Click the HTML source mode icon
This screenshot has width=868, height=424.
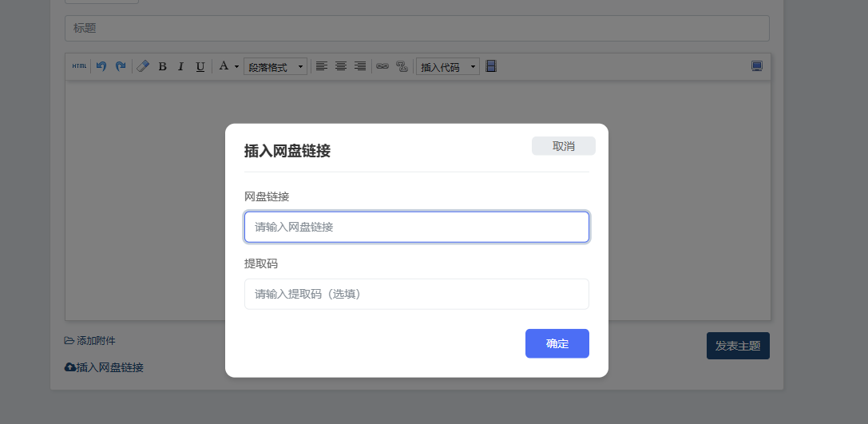79,66
